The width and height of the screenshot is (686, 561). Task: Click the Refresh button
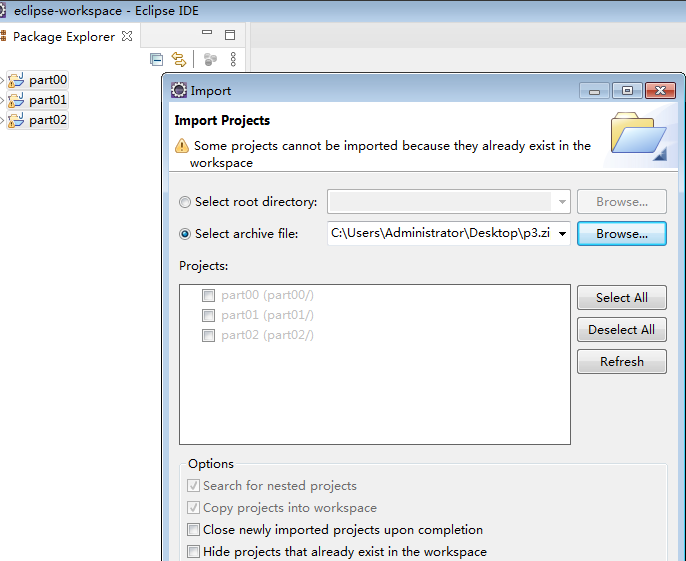[622, 361]
